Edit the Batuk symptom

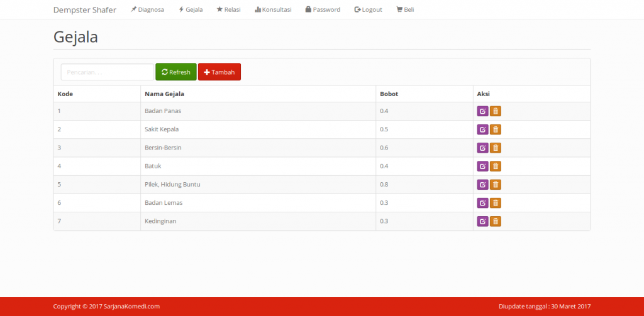pyautogui.click(x=482, y=166)
